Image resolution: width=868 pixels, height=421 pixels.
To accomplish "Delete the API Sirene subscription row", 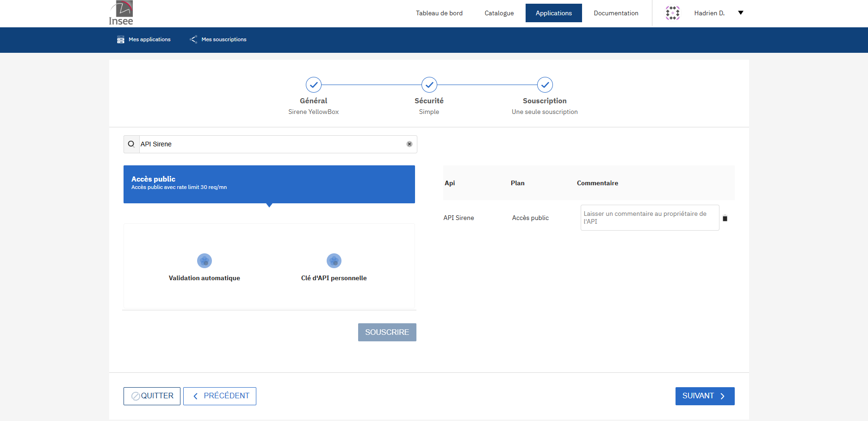I will coord(725,219).
